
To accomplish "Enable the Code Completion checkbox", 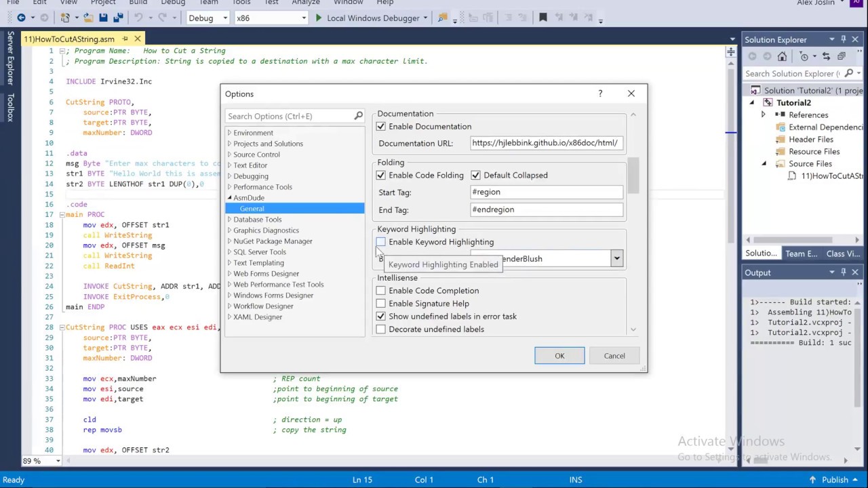I will (381, 291).
